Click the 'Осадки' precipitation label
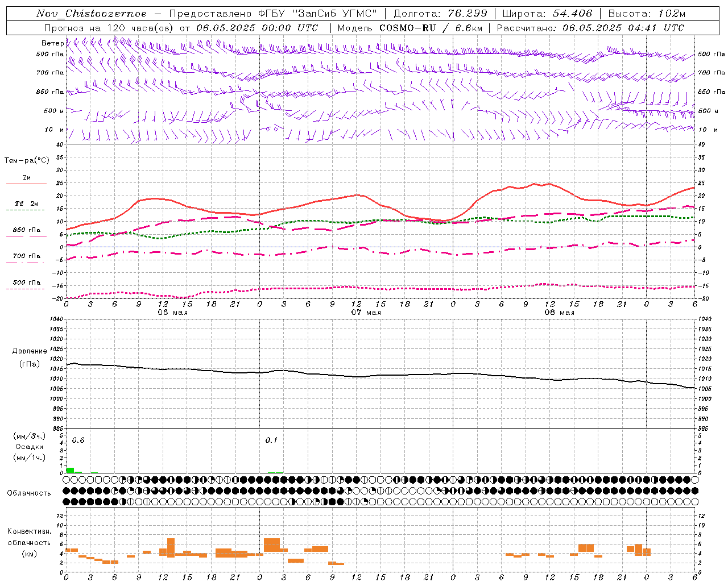Screen dimensions: 728x582 [30, 447]
